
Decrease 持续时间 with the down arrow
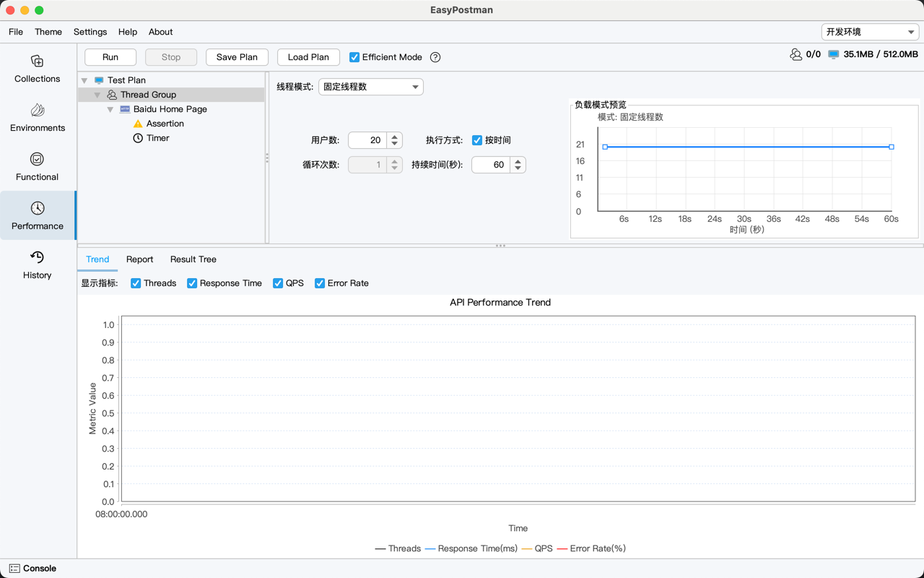pos(518,168)
